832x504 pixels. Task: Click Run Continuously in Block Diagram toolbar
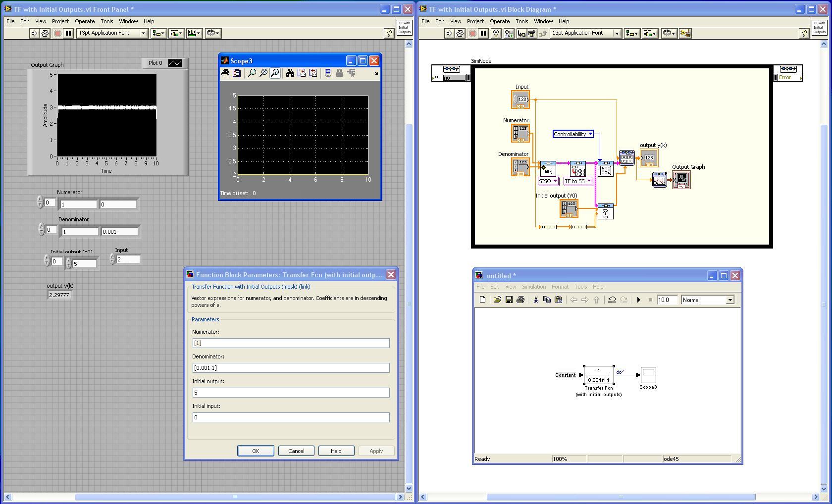(x=460, y=33)
